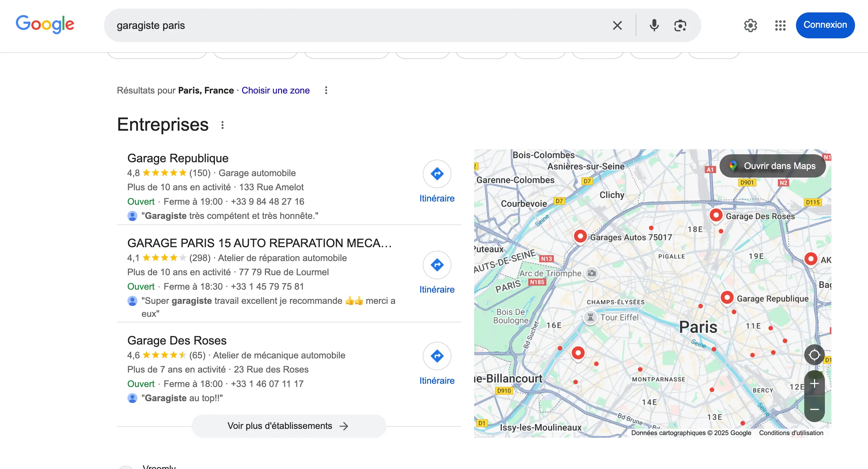Click Voir plus d'établissements button

coord(288,426)
